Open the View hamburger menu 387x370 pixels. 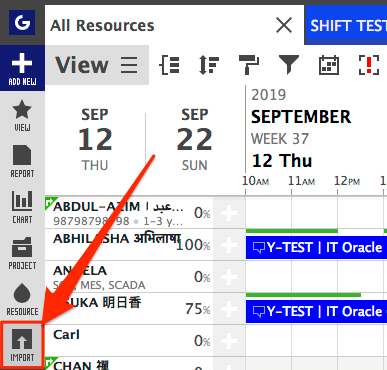[97, 65]
